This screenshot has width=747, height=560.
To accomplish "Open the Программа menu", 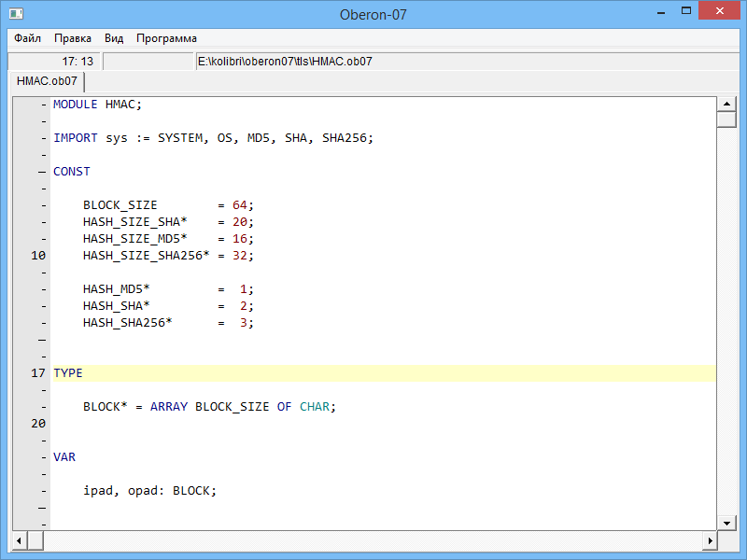I will (x=166, y=38).
